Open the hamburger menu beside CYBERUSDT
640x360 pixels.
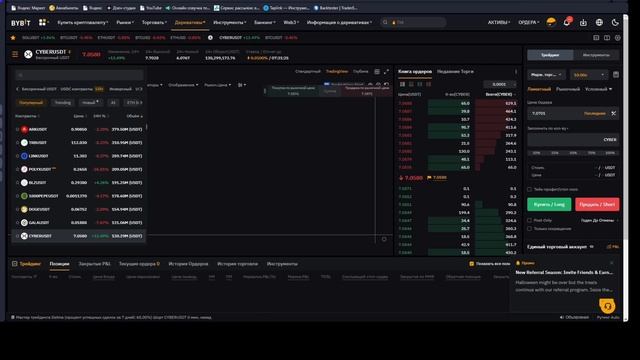tap(15, 54)
